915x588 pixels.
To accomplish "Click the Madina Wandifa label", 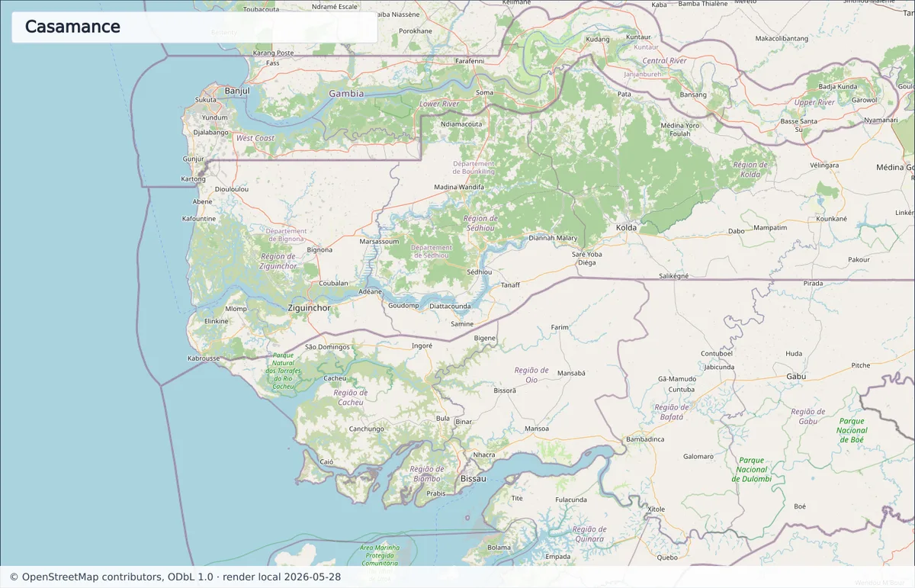I will 459,187.
